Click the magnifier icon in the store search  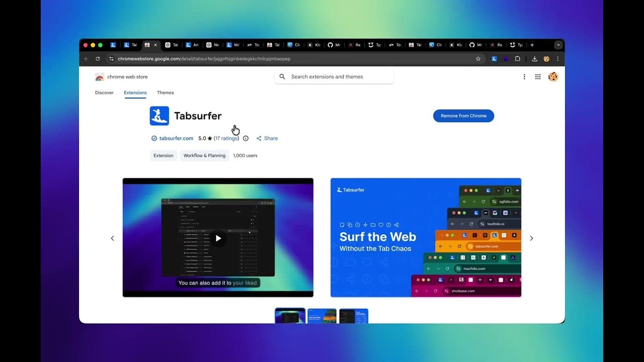[282, 77]
